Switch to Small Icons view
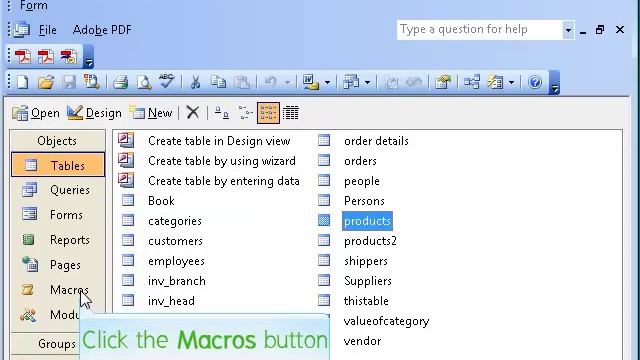Screen dimensions: 640x360 (x=245, y=113)
